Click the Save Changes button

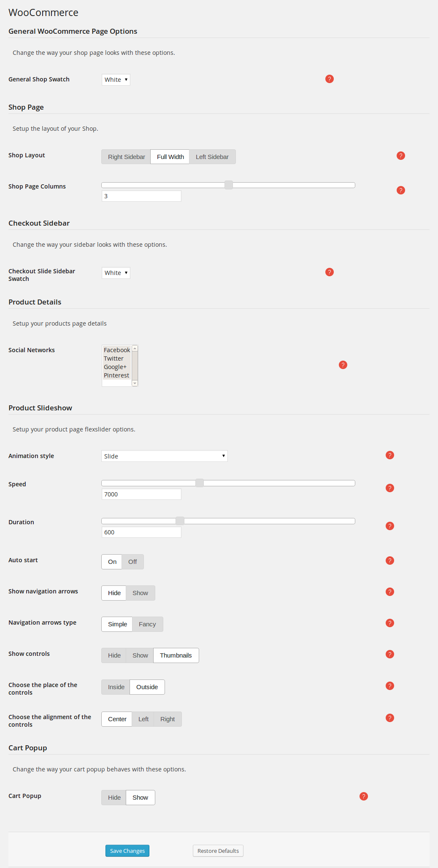127,851
